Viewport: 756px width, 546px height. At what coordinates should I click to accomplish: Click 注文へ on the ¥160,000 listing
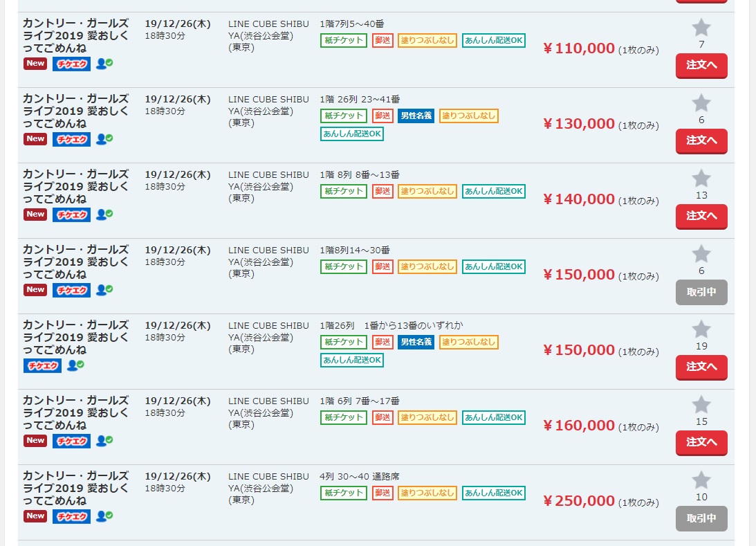point(701,442)
